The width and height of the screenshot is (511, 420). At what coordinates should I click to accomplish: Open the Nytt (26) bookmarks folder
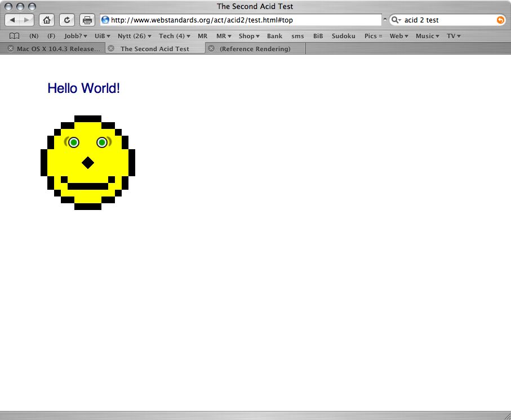coord(134,36)
